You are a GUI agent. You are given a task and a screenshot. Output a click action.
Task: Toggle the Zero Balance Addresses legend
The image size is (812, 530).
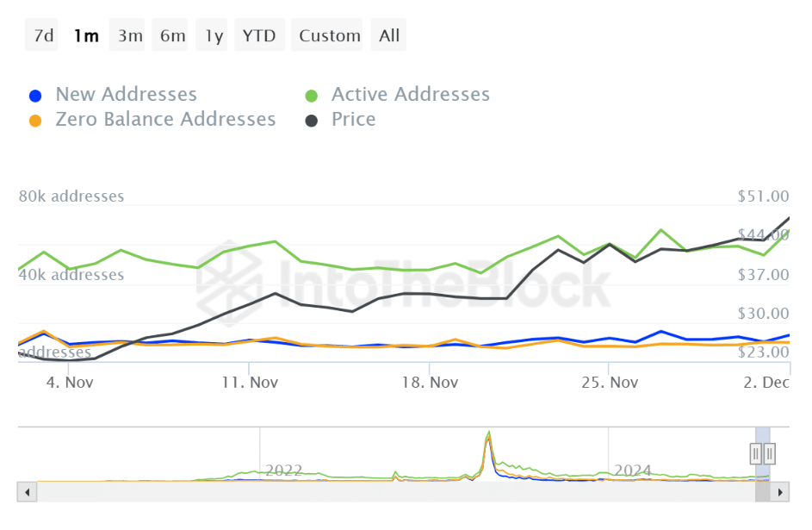point(152,119)
